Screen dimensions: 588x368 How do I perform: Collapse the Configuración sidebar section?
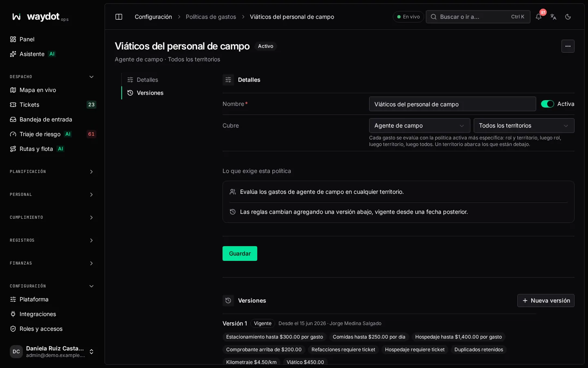tap(52, 286)
